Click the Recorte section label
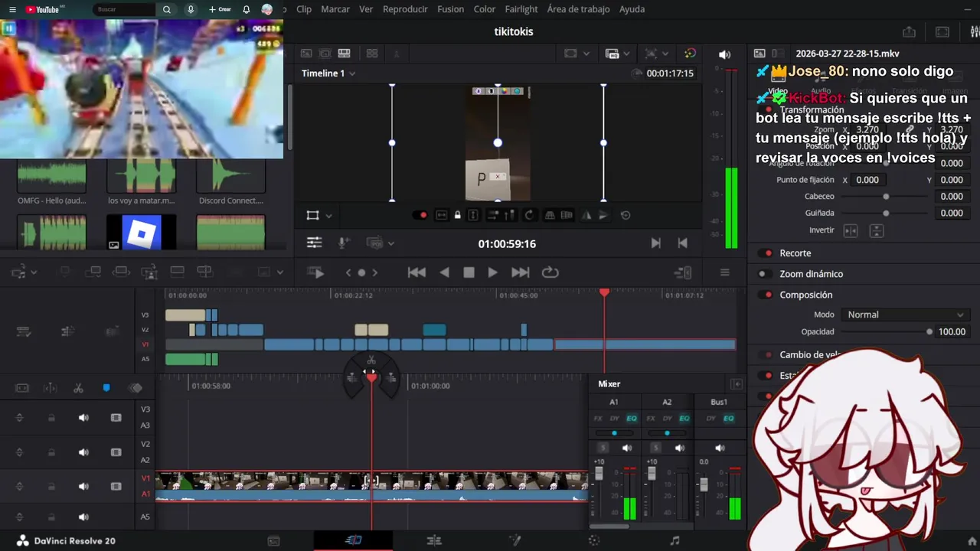The width and height of the screenshot is (980, 551). pyautogui.click(x=795, y=253)
